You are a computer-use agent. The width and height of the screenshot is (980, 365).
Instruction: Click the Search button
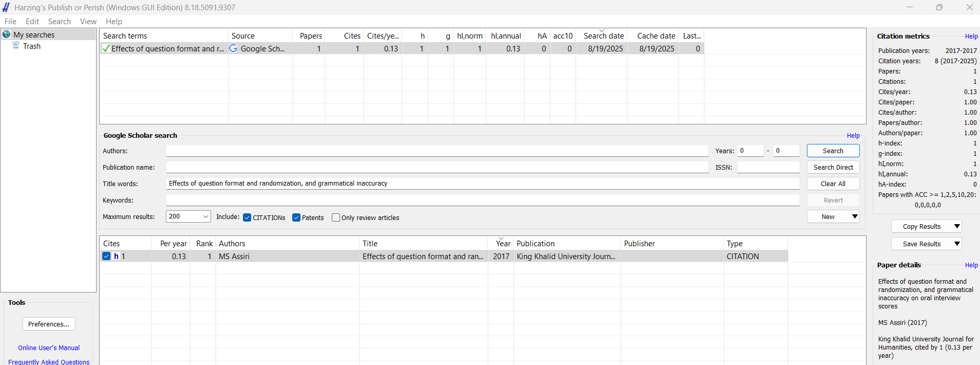pos(833,151)
